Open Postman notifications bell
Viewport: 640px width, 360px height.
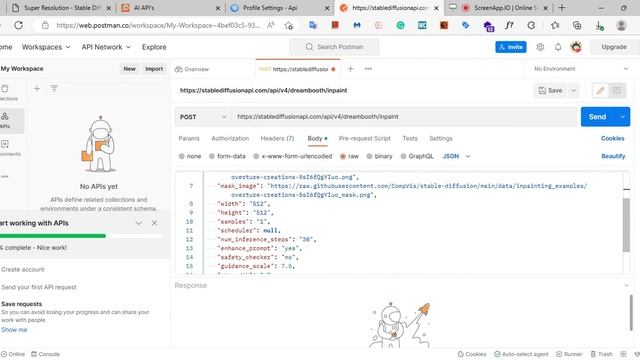pyautogui.click(x=558, y=47)
